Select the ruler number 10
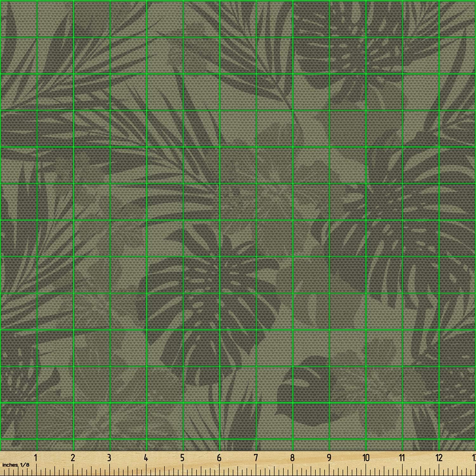The width and height of the screenshot is (476, 476). point(366,458)
